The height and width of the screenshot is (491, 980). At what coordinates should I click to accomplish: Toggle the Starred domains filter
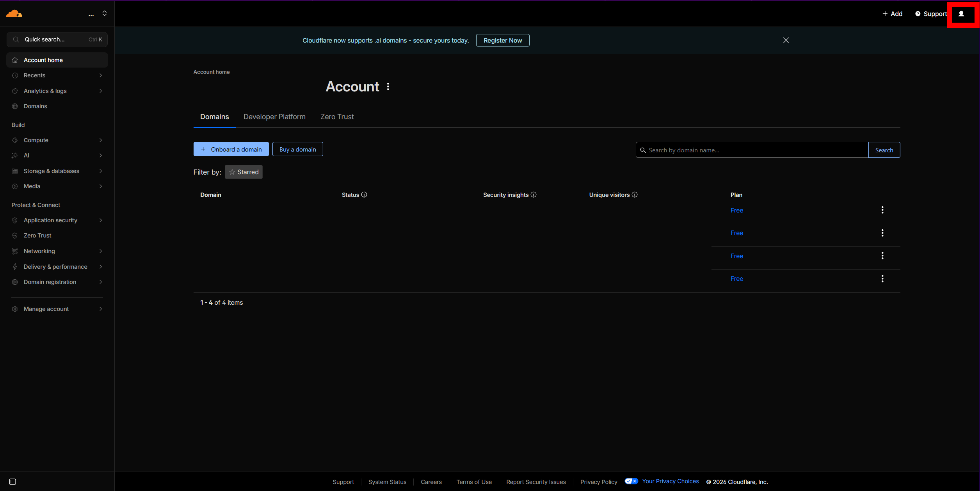(244, 172)
